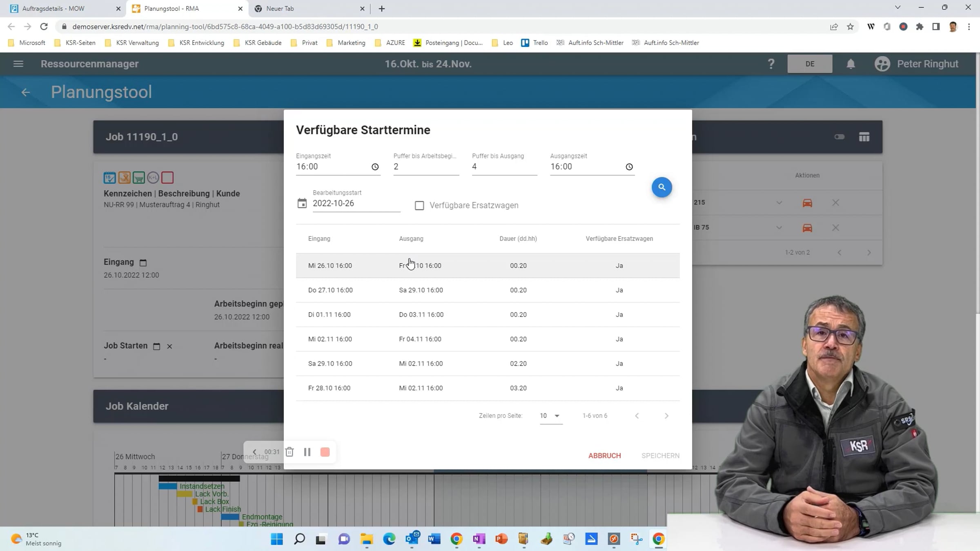
Task: Click the help question mark icon
Action: pos(771,64)
